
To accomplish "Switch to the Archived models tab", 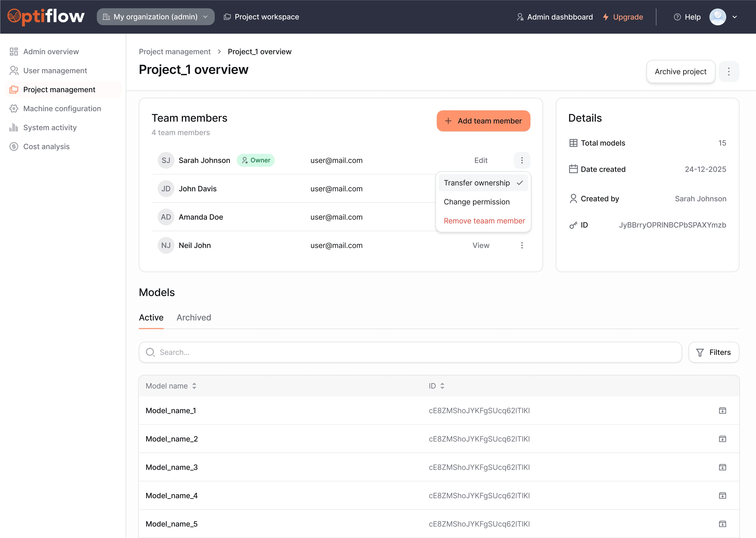I will click(194, 317).
